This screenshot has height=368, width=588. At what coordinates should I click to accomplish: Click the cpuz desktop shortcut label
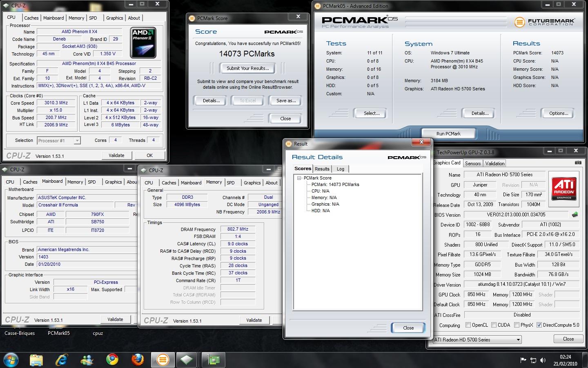coord(98,333)
